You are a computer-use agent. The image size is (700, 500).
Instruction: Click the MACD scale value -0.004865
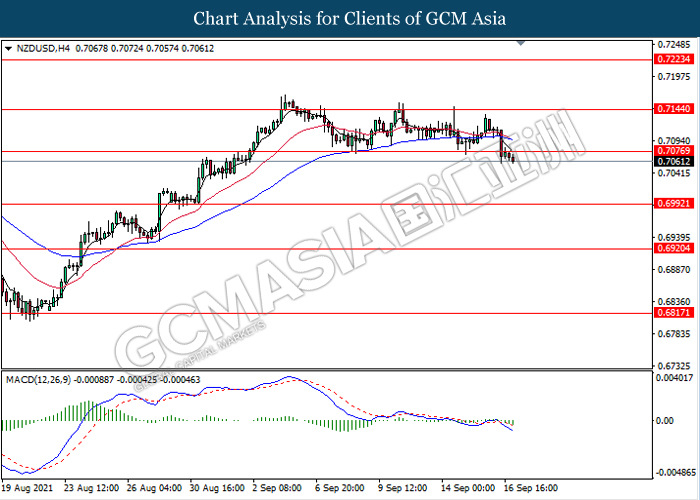click(675, 472)
